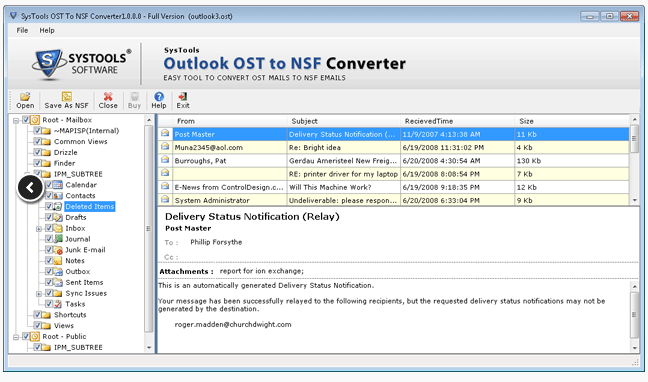
Task: Click message body scrollbar down arrow
Action: [x=634, y=348]
